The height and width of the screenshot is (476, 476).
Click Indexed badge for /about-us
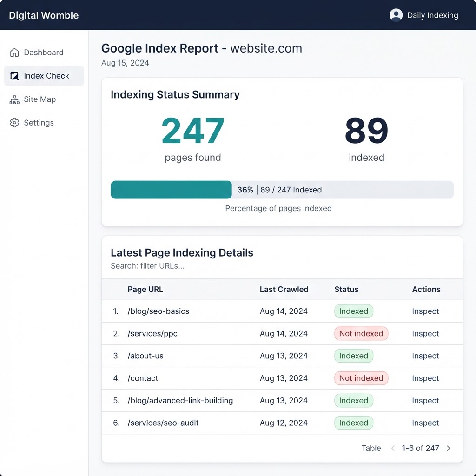coord(354,356)
